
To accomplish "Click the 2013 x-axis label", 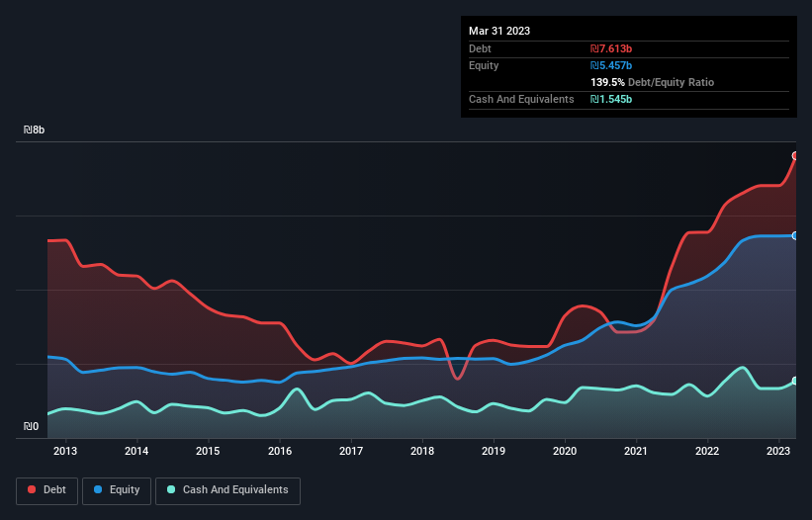I will pyautogui.click(x=65, y=452).
